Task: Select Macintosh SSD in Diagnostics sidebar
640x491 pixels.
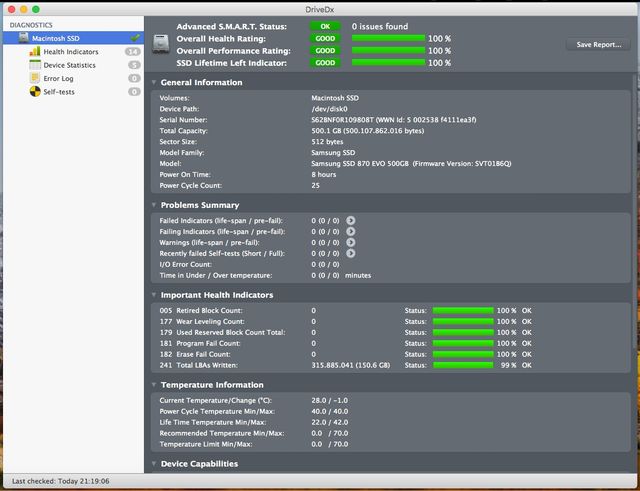Action: (x=73, y=38)
